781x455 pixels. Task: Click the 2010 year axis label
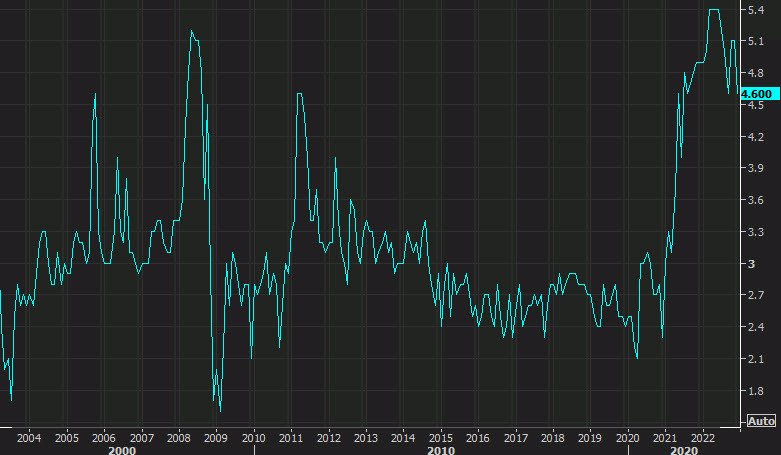(x=254, y=438)
